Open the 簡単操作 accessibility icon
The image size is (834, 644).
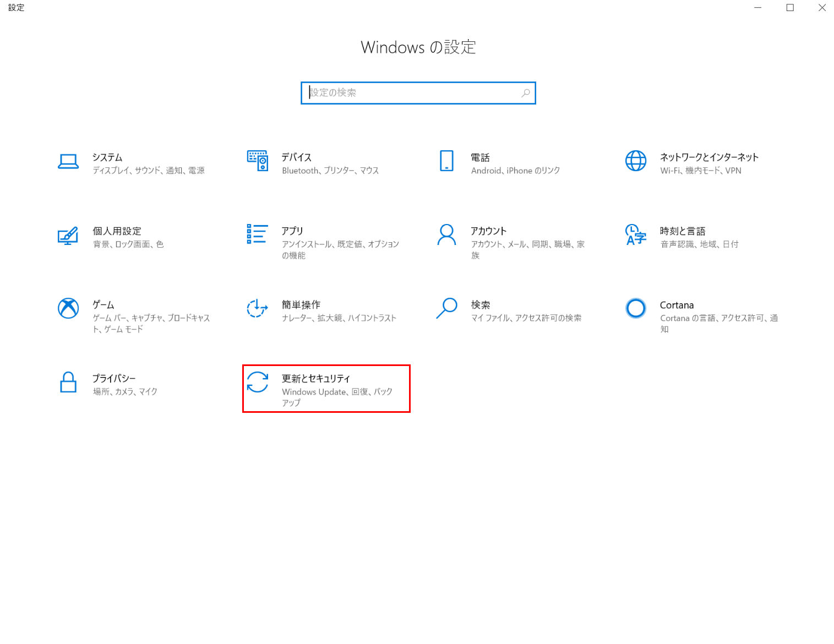coord(257,308)
